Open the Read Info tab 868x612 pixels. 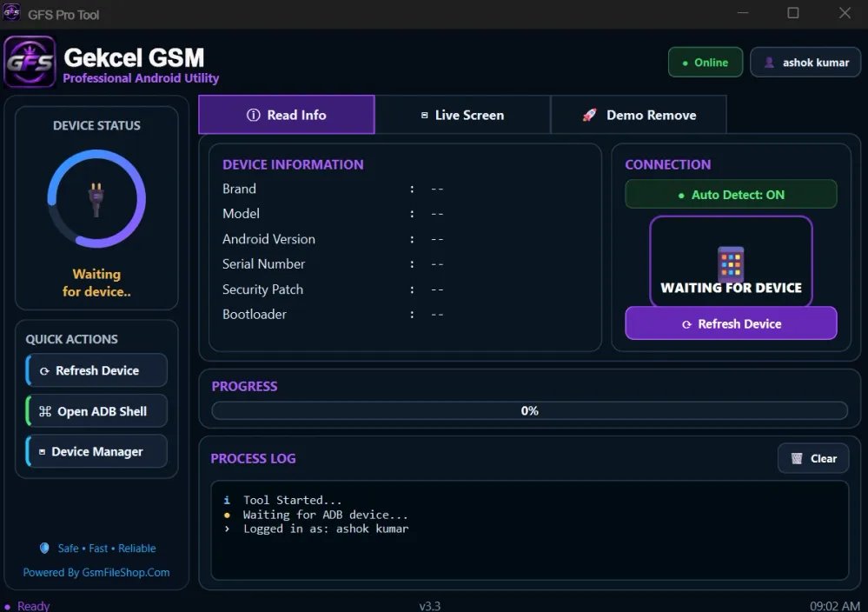[x=286, y=115]
